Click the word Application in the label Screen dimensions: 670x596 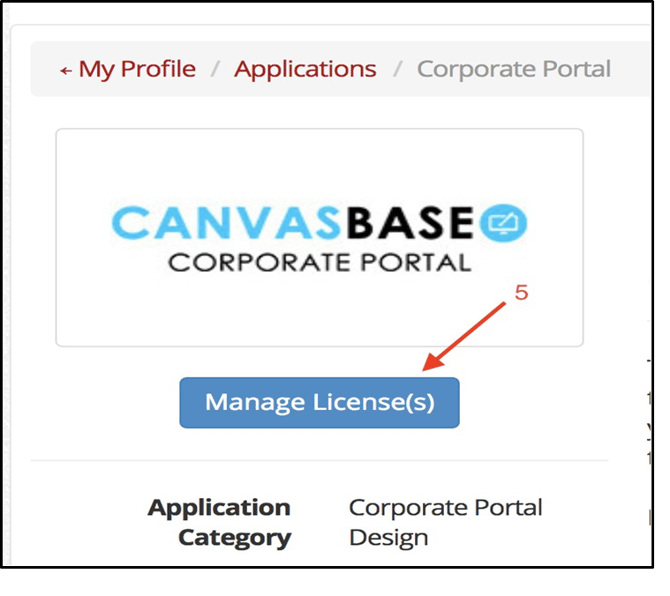tap(219, 507)
